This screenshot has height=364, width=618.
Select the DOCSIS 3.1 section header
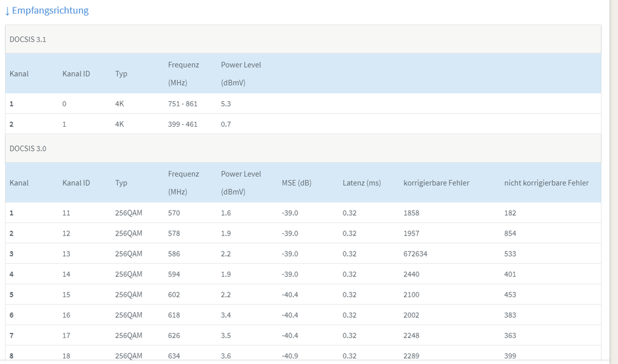point(28,39)
